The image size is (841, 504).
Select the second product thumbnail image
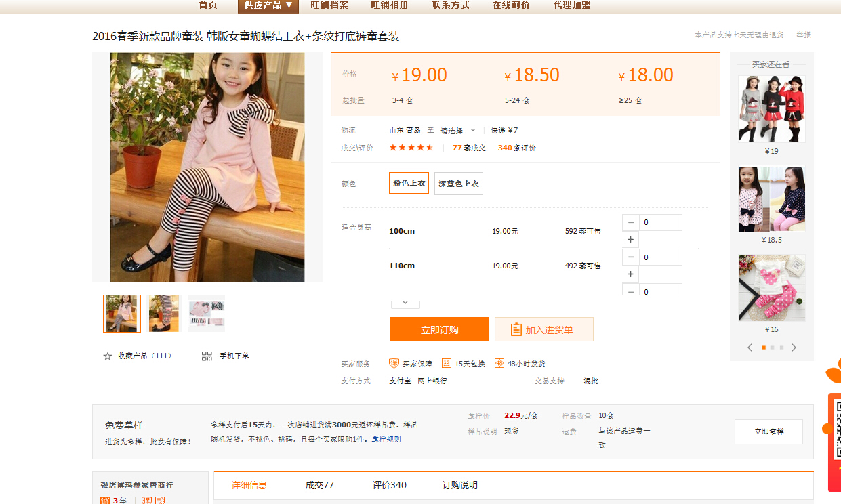164,314
